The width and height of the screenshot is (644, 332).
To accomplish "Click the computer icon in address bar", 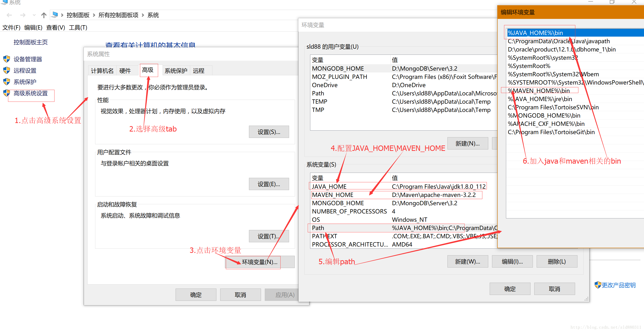I will 55,15.
